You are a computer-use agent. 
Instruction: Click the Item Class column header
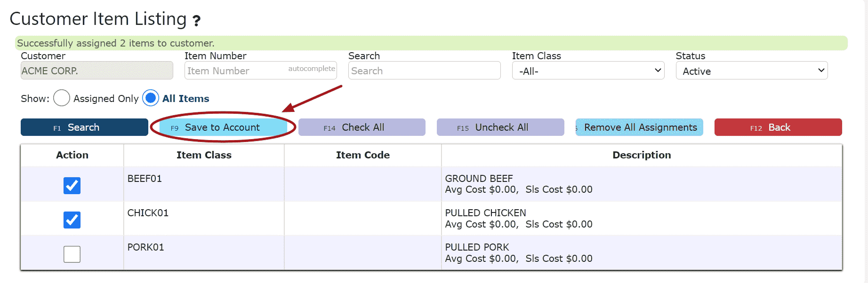pyautogui.click(x=204, y=155)
